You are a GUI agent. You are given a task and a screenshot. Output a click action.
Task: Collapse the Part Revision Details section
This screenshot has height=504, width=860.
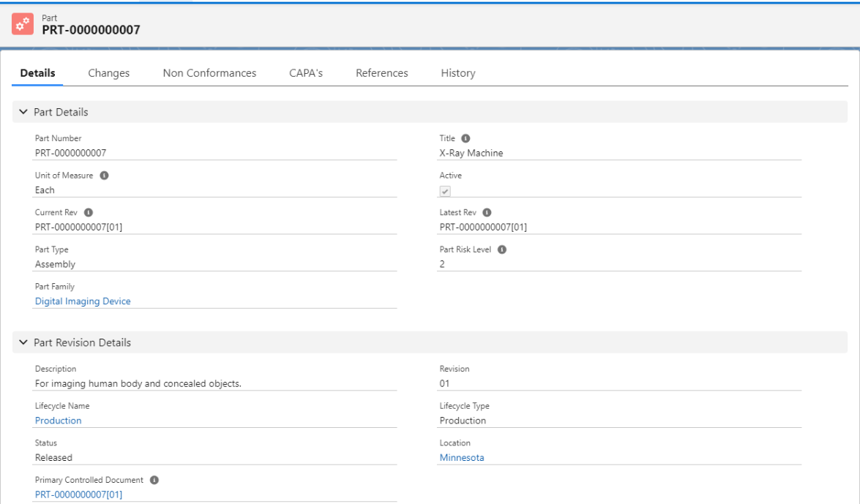(x=23, y=342)
